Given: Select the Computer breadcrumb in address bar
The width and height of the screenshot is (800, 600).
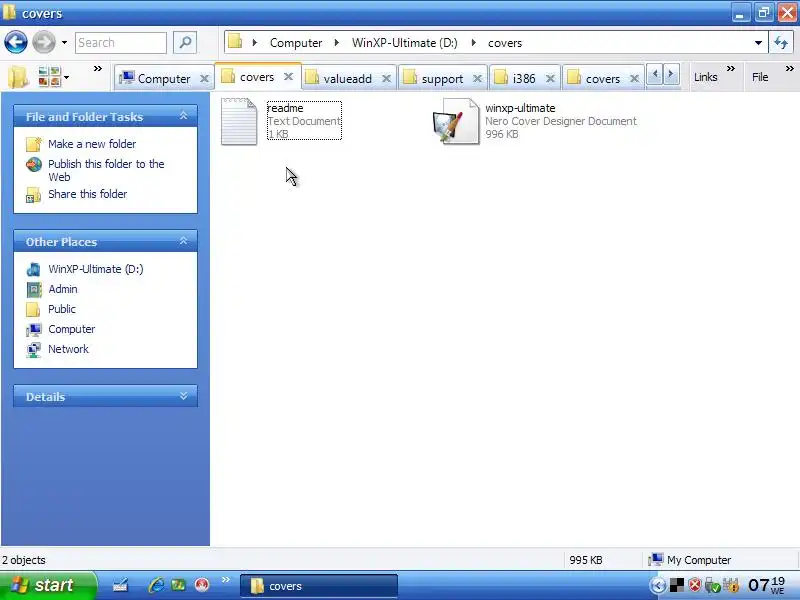Looking at the screenshot, I should tap(296, 43).
